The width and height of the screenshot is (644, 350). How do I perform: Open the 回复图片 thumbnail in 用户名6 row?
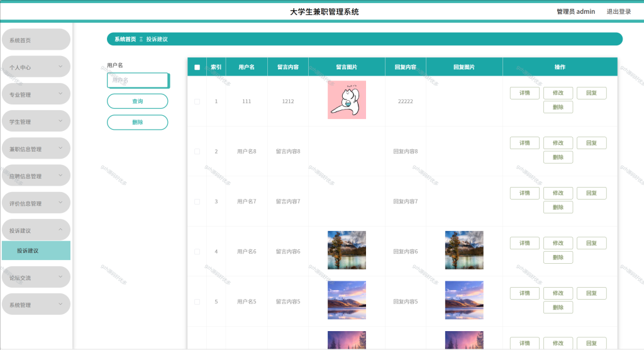click(x=464, y=250)
